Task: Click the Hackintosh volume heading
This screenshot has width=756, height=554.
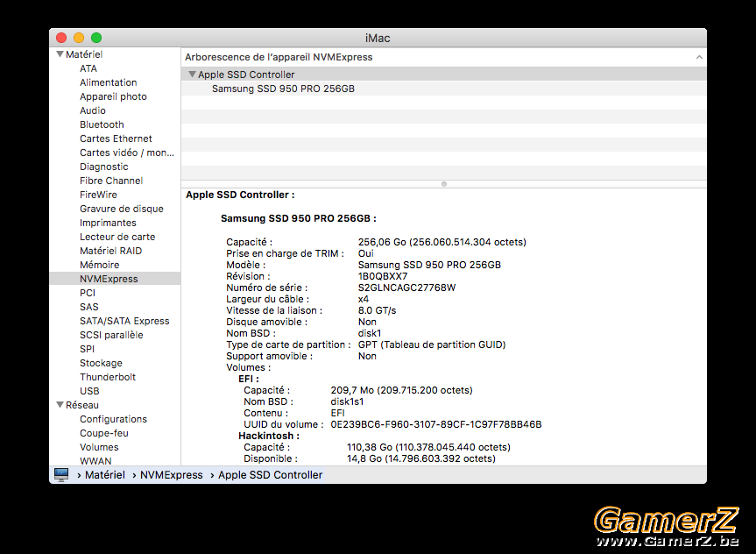Action: point(269,436)
